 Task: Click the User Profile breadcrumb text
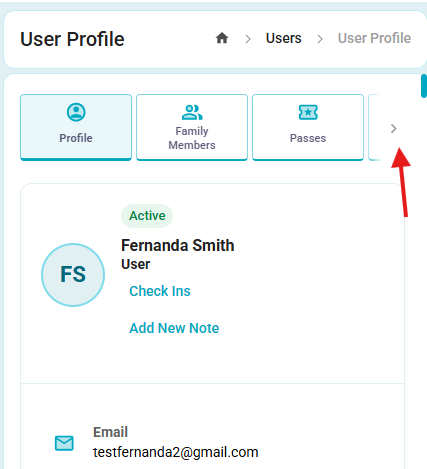point(374,38)
